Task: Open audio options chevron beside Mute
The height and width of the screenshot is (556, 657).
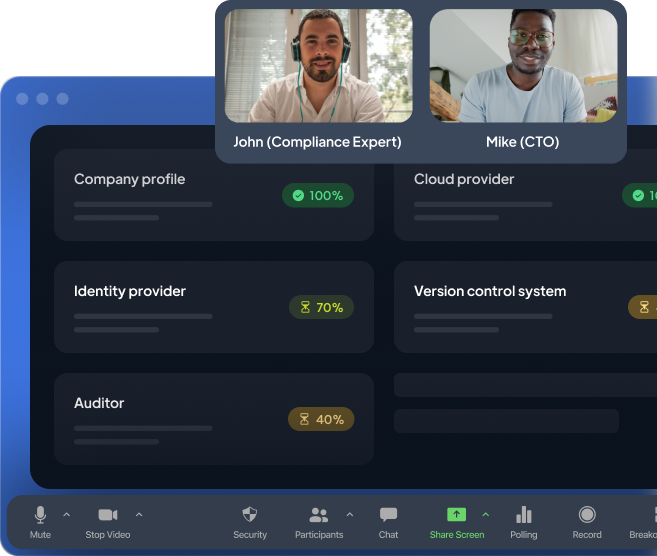Action: point(67,514)
